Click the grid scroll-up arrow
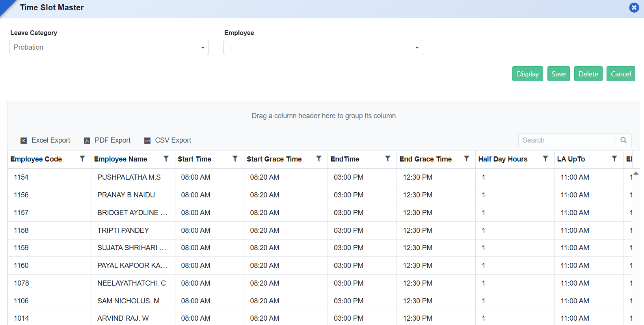Screen dimensions: 644x325 tap(636, 173)
